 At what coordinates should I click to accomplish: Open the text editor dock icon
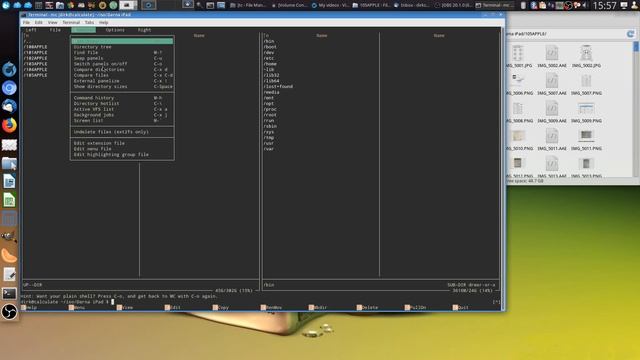click(9, 275)
